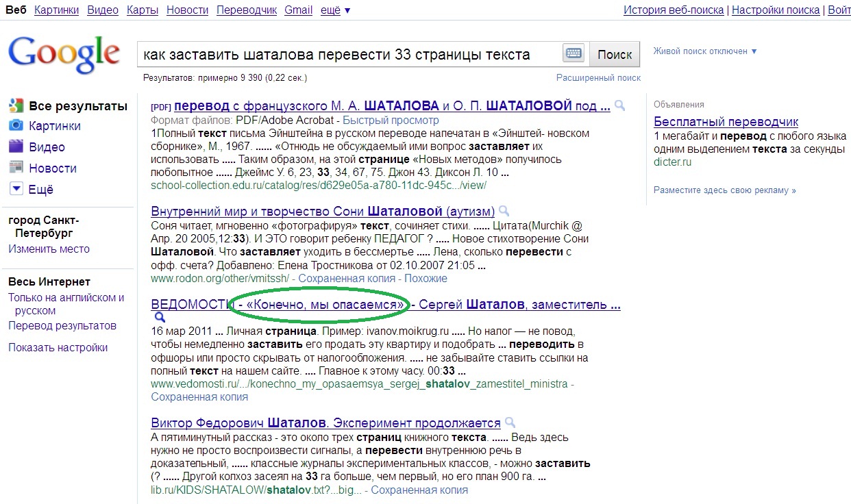Click the school-collection.edu.ru result URL
851x504 pixels.
pos(319,186)
